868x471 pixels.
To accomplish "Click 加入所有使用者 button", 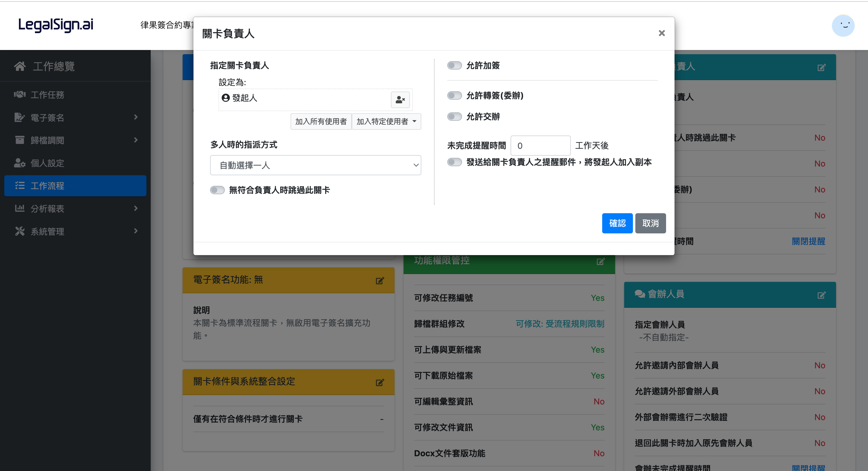I will pos(321,121).
